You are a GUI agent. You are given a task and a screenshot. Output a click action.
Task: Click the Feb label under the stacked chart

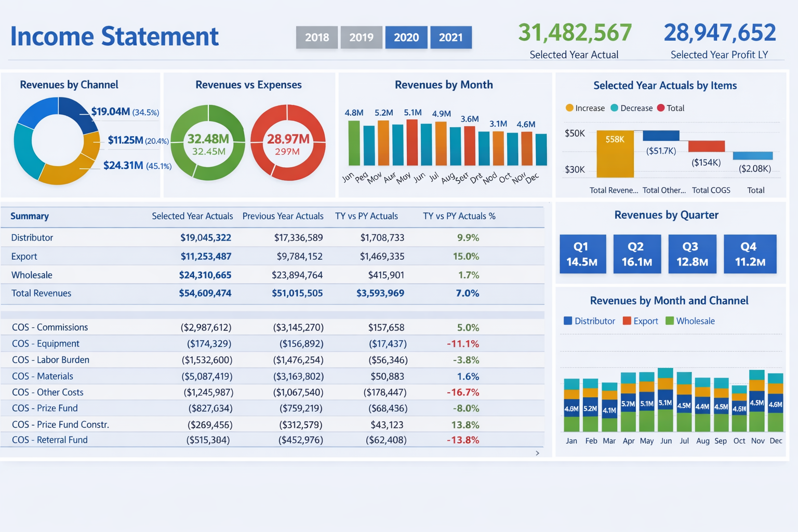pyautogui.click(x=591, y=441)
